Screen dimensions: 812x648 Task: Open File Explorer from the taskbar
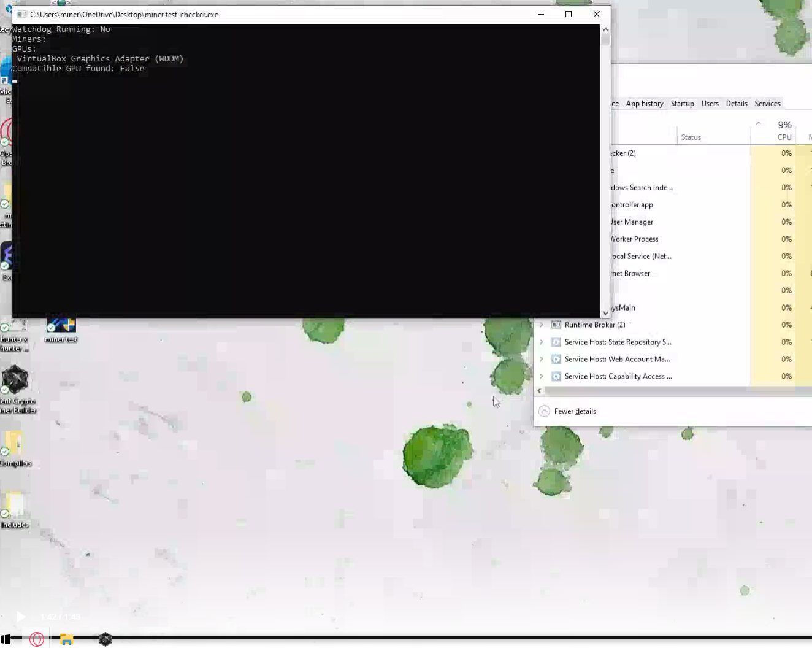point(67,639)
